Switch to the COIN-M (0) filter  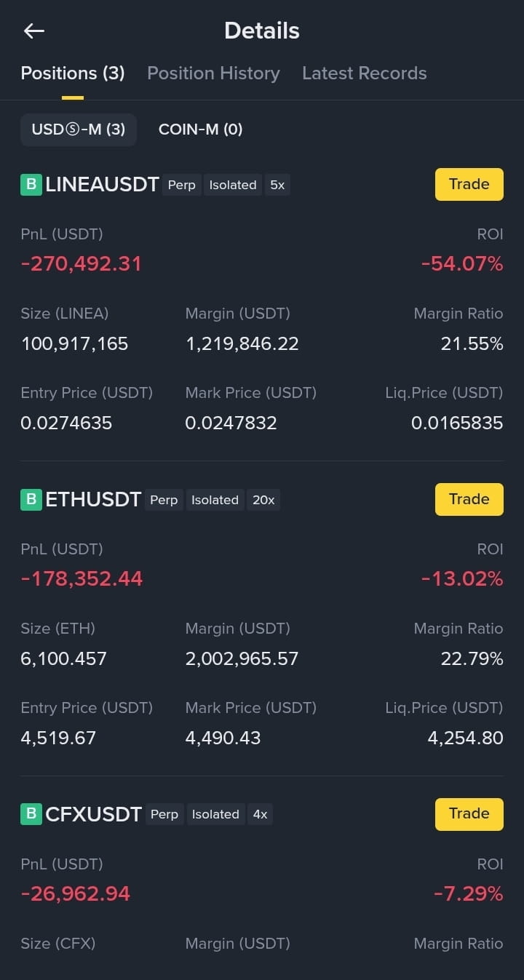pos(200,130)
